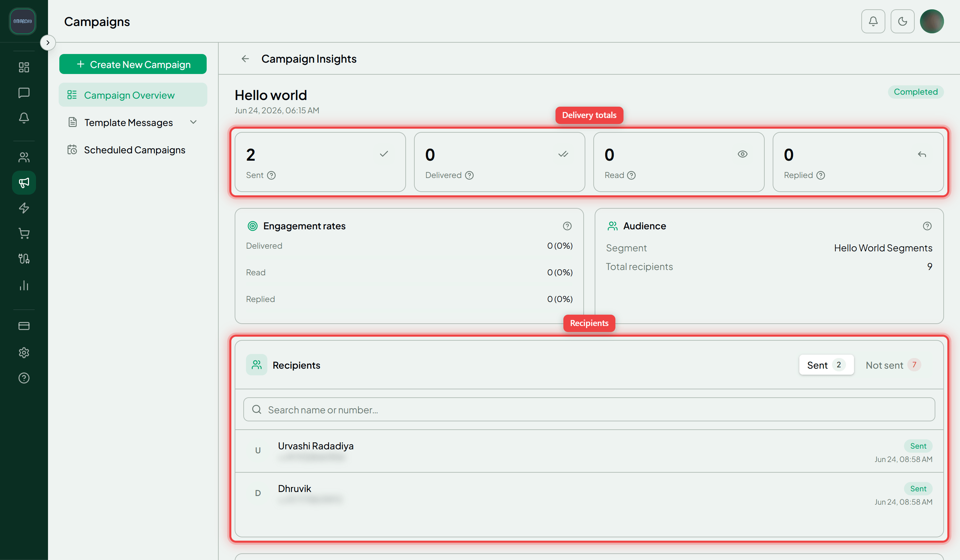Click the double checkmark icon in Delivered card

coord(563,154)
